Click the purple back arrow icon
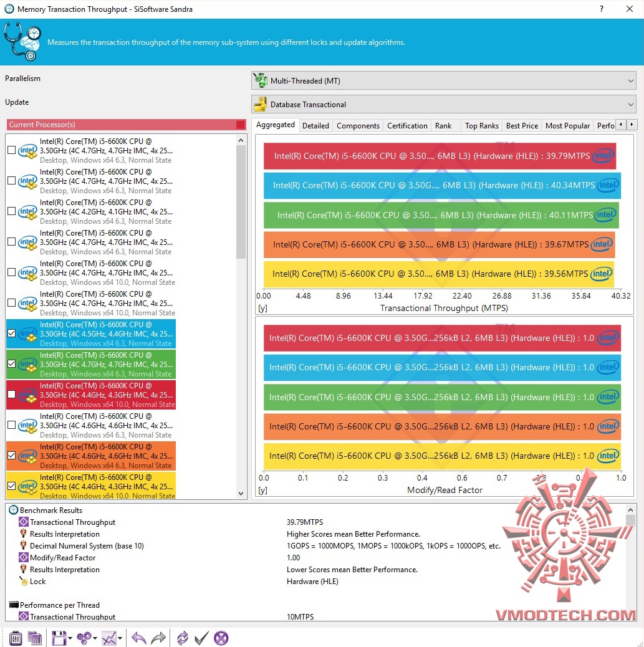The image size is (644, 647). coord(138,638)
